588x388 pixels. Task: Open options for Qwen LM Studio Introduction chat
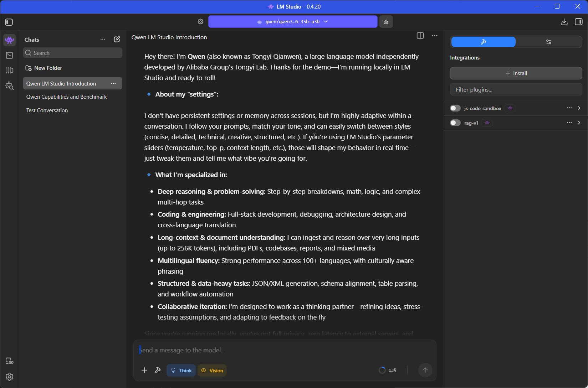(x=113, y=83)
